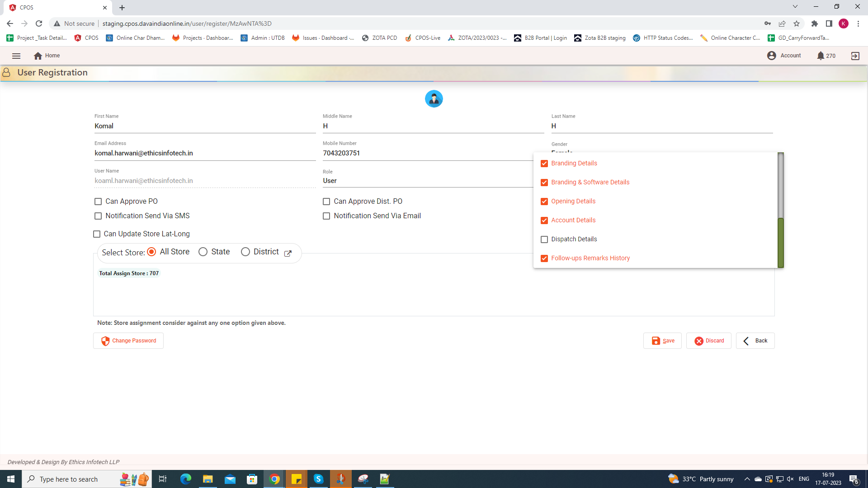Open the hamburger sidebar menu

pos(16,56)
